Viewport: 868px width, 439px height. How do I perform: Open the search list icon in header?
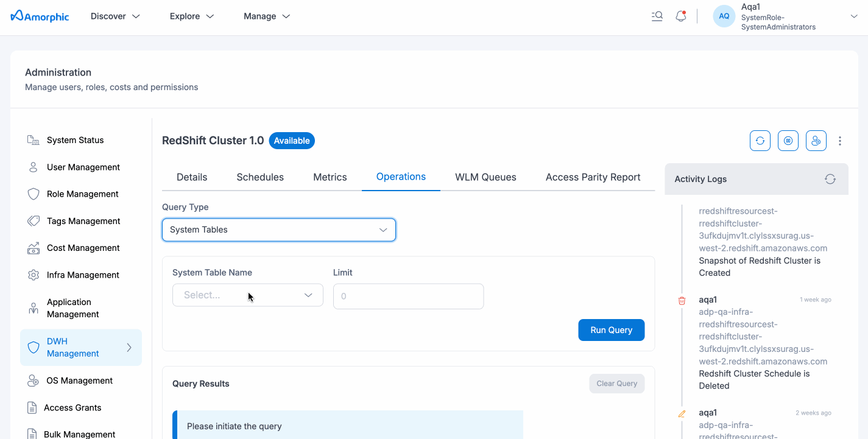(x=657, y=16)
